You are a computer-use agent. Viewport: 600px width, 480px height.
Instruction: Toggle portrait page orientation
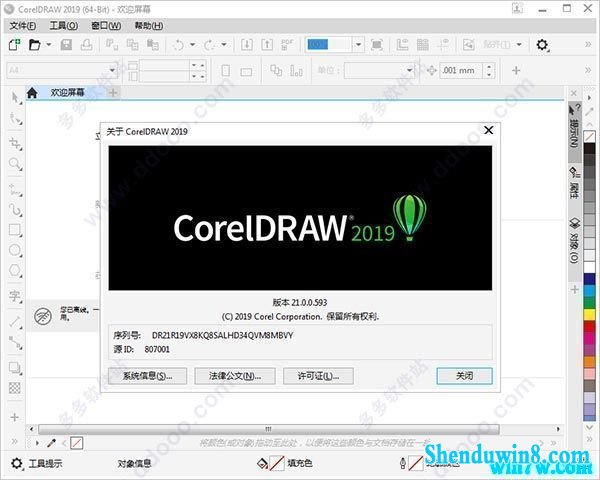(x=226, y=71)
